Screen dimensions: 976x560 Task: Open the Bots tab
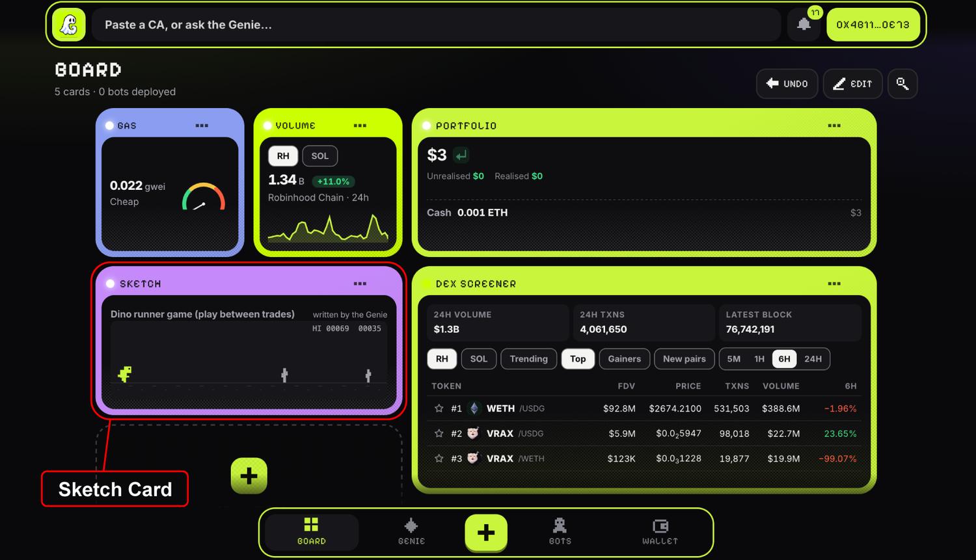coord(560,532)
